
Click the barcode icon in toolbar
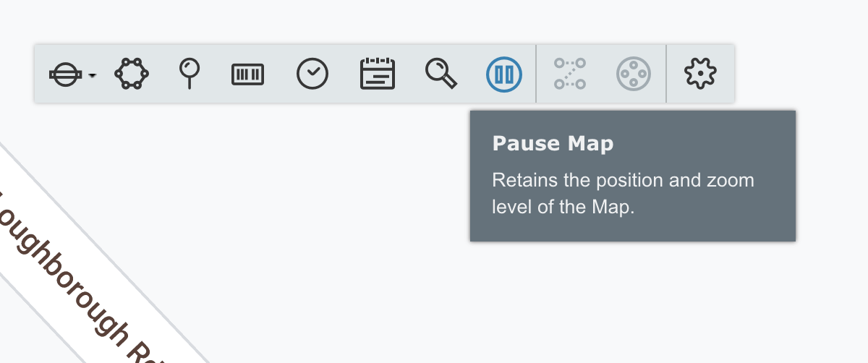click(x=247, y=74)
